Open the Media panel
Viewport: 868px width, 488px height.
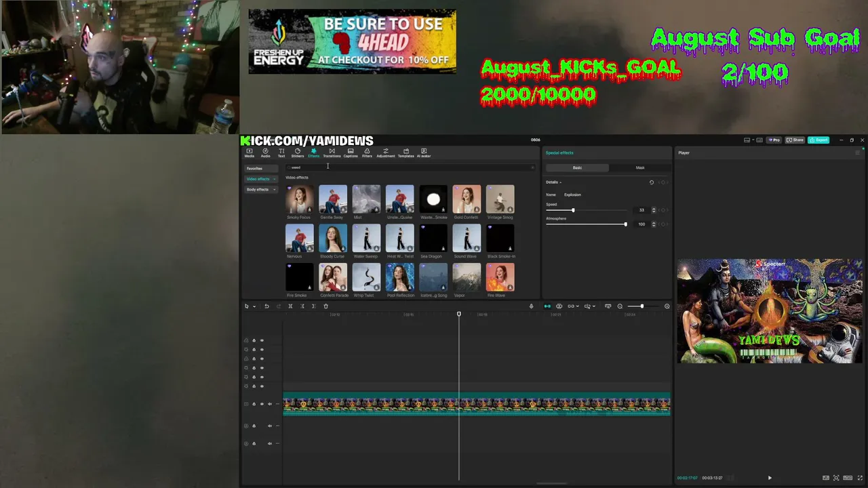(250, 152)
